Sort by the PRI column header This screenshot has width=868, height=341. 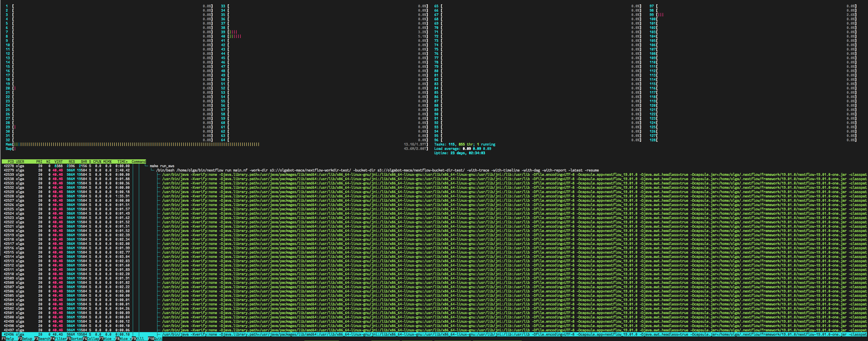point(39,162)
